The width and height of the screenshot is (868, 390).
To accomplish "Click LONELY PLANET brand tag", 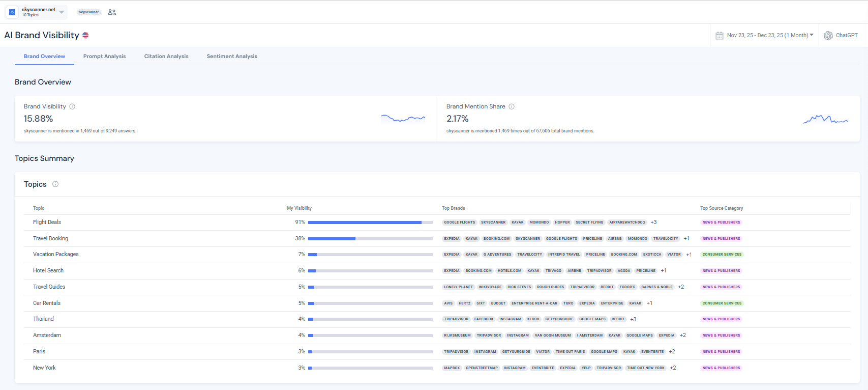I will pos(458,287).
